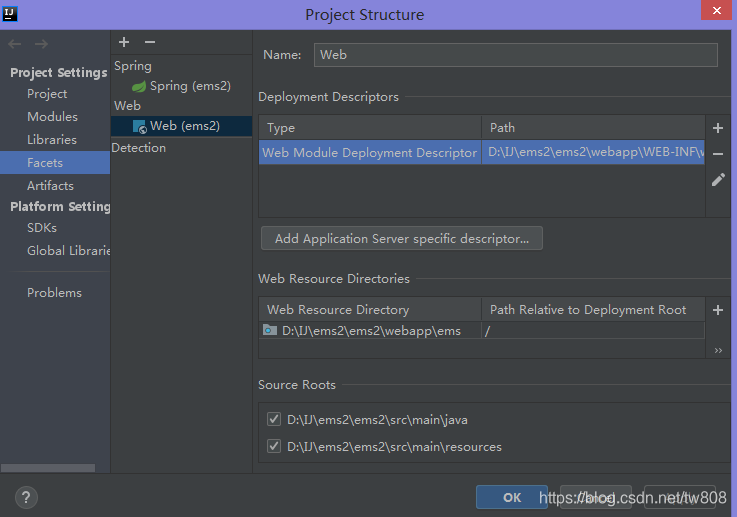
Task: Add a new deployment descriptor
Action: click(718, 128)
